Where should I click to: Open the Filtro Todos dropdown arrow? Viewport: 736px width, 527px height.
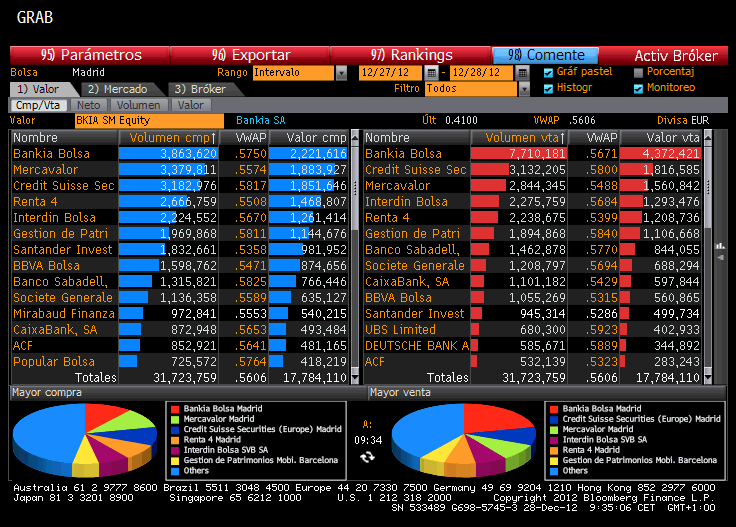pos(524,89)
